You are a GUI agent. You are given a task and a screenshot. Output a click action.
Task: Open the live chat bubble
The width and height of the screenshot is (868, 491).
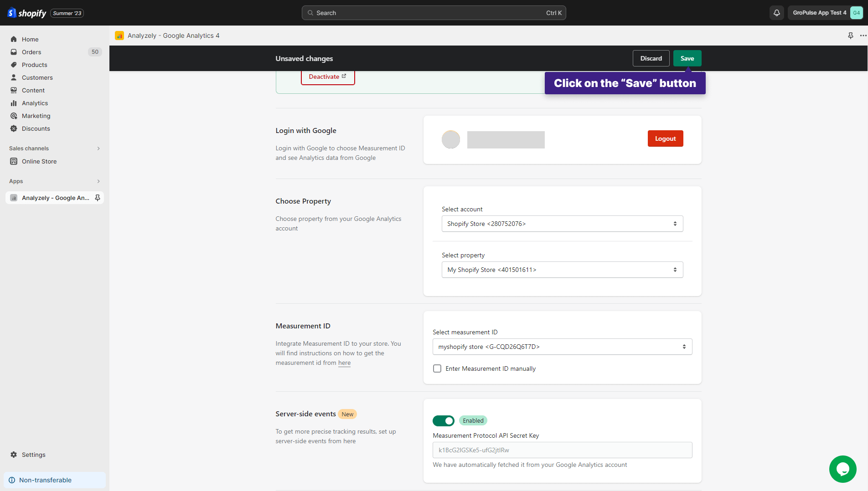tap(842, 469)
